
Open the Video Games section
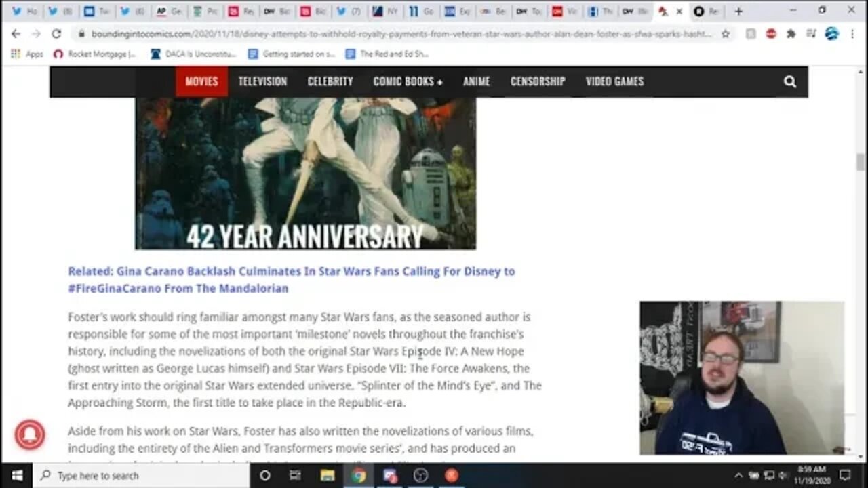(x=614, y=81)
